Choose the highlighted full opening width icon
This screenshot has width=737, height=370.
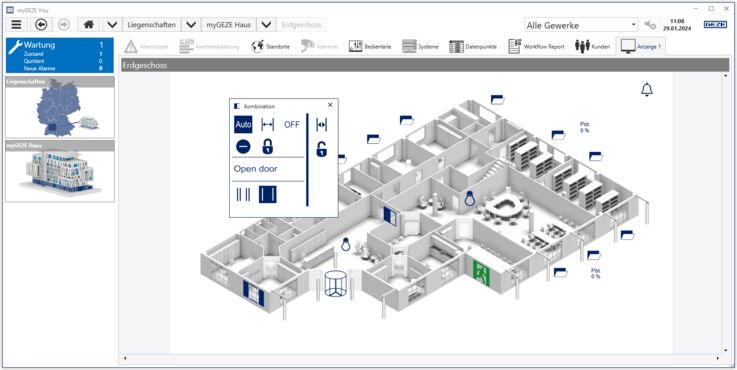pos(267,194)
